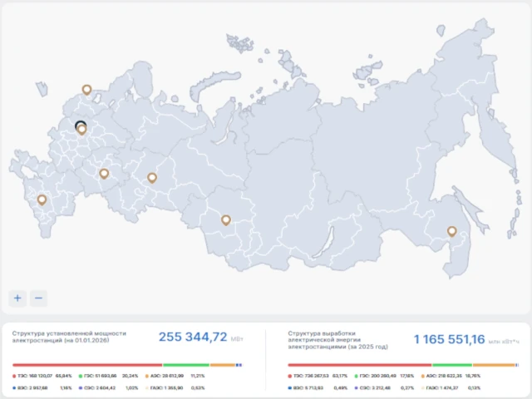This screenshot has width=532, height=399.
Task: Click the total value 255 344,72 МВт
Action: [201, 337]
